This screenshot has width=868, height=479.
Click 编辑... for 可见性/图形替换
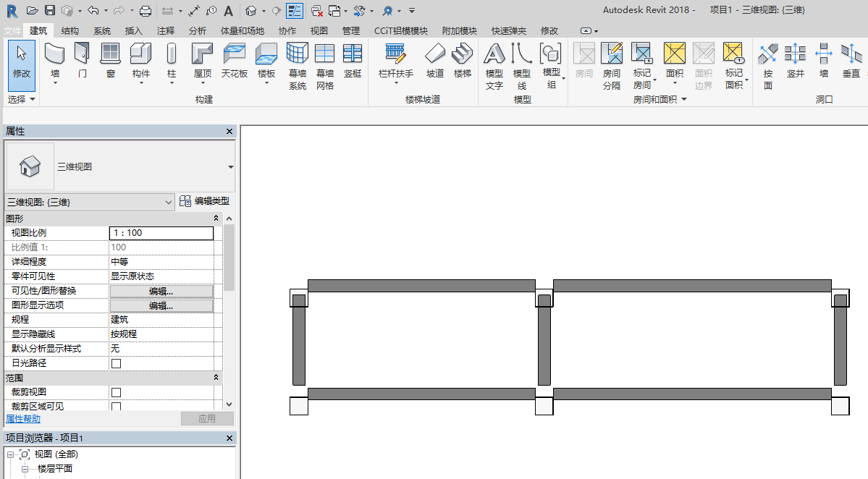click(x=161, y=291)
